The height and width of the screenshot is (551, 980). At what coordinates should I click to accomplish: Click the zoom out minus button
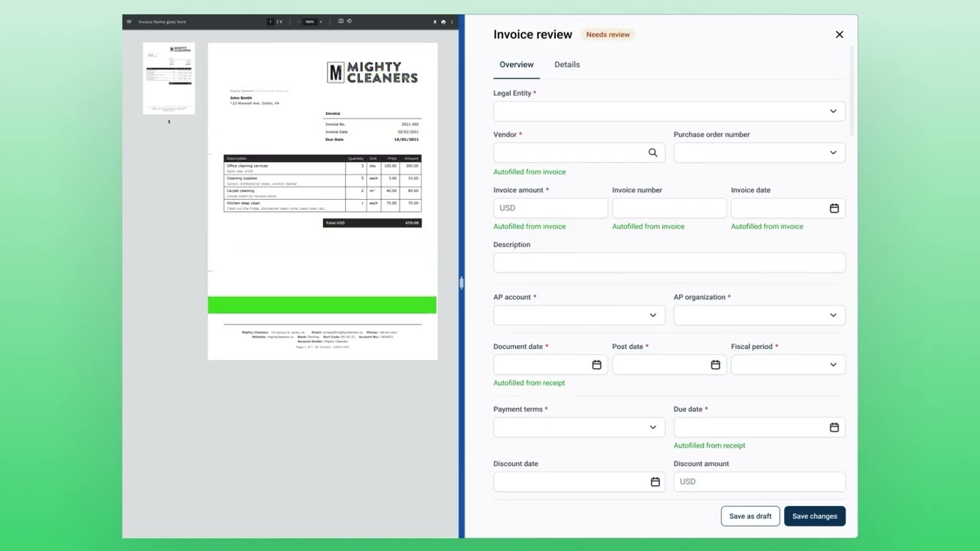click(x=299, y=21)
